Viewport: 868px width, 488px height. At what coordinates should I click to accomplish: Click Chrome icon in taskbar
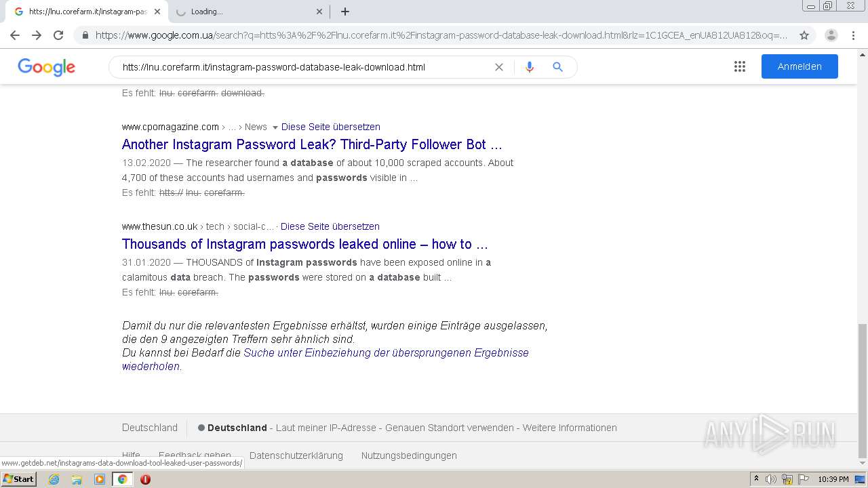[122, 479]
